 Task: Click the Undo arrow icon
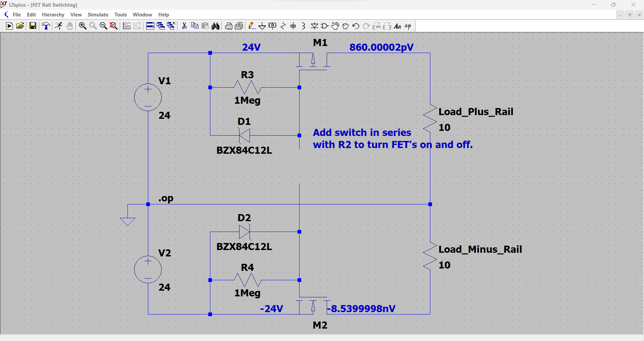pos(356,26)
